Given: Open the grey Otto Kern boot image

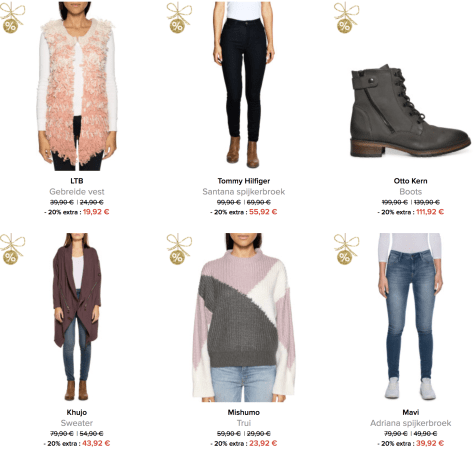Looking at the screenshot, I should pos(411,111).
